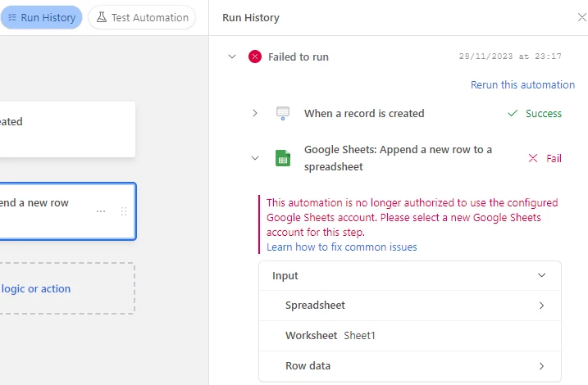The height and width of the screenshot is (385, 588).
Task: Collapse the Google Sheets step details
Action: pyautogui.click(x=255, y=158)
